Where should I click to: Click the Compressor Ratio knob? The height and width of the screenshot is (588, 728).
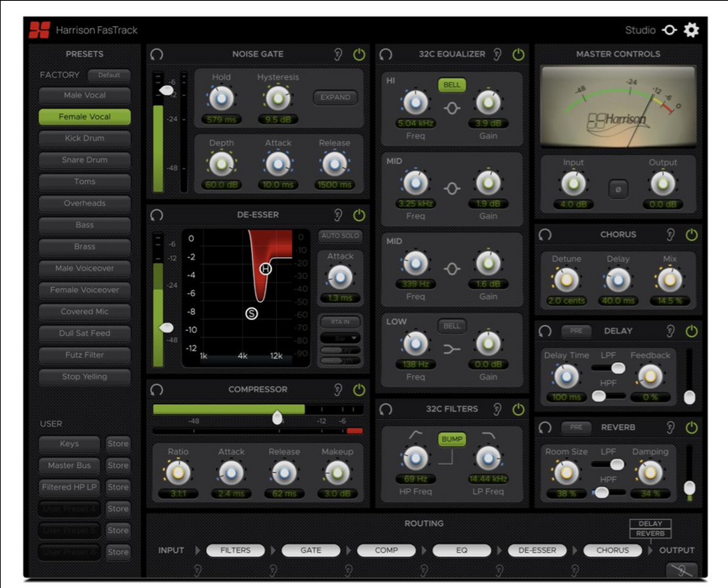[178, 473]
